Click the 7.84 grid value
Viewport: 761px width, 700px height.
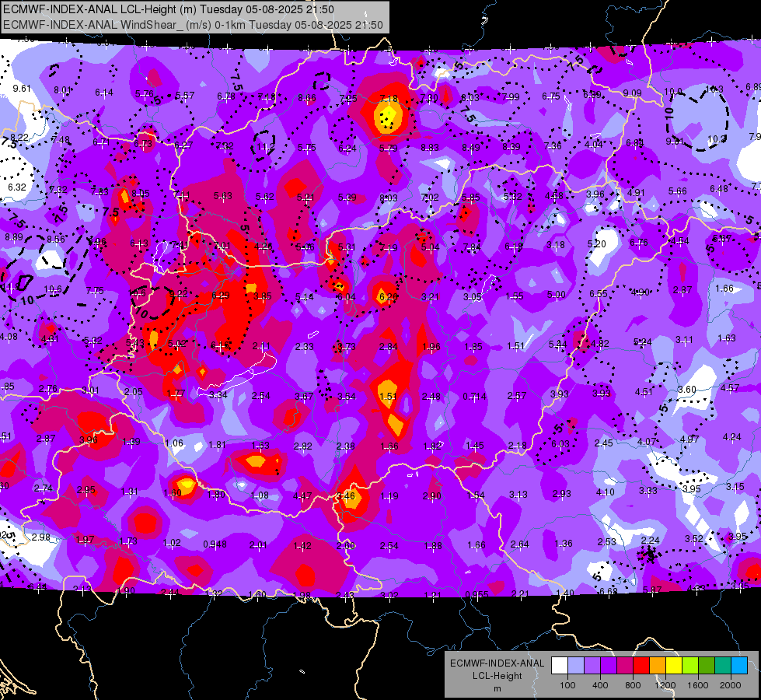tap(472, 247)
